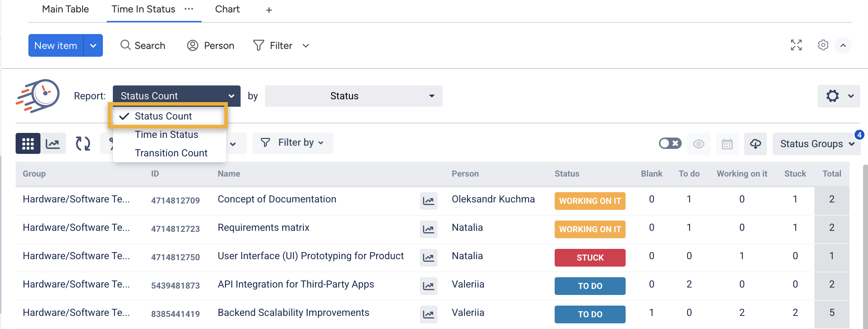Click the cloud export download icon
This screenshot has height=329, width=868.
(x=755, y=144)
